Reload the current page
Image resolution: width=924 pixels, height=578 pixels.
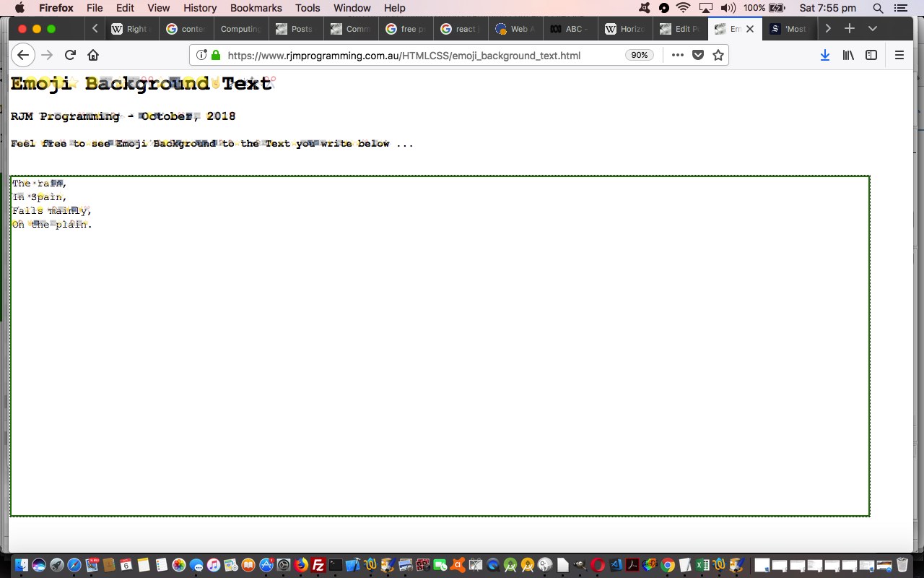(x=70, y=55)
